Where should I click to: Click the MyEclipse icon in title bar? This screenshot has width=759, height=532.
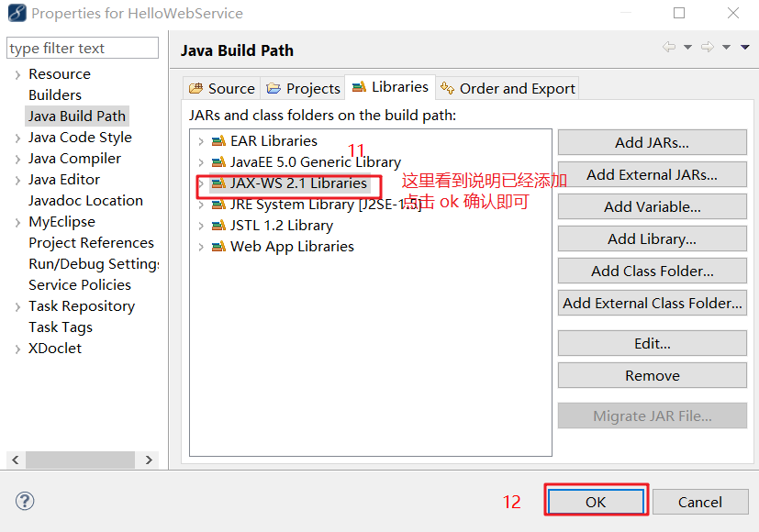17,13
